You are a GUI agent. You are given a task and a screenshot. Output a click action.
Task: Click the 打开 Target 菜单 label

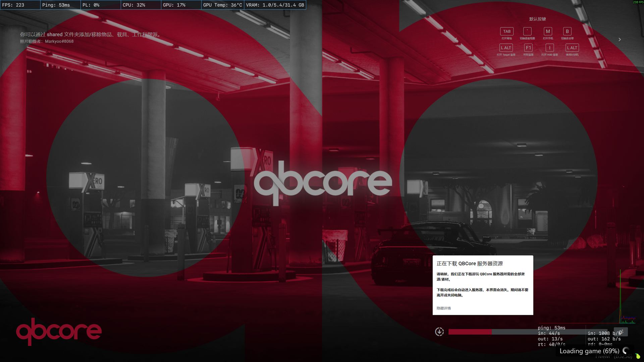pos(506,55)
